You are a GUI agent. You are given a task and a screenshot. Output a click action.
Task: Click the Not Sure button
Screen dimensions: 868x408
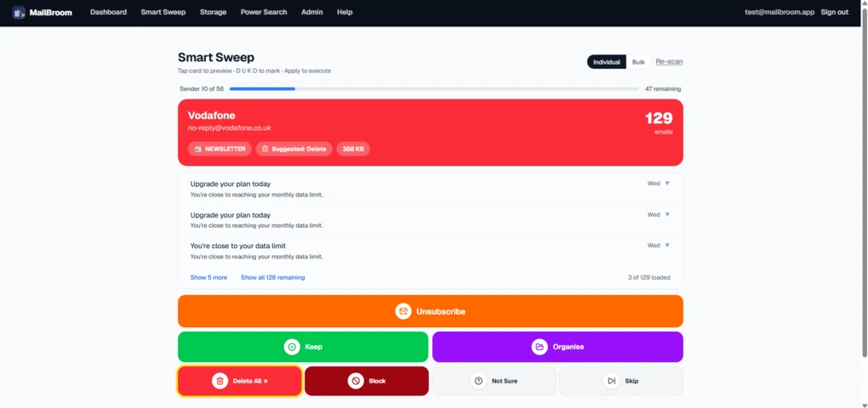click(494, 381)
